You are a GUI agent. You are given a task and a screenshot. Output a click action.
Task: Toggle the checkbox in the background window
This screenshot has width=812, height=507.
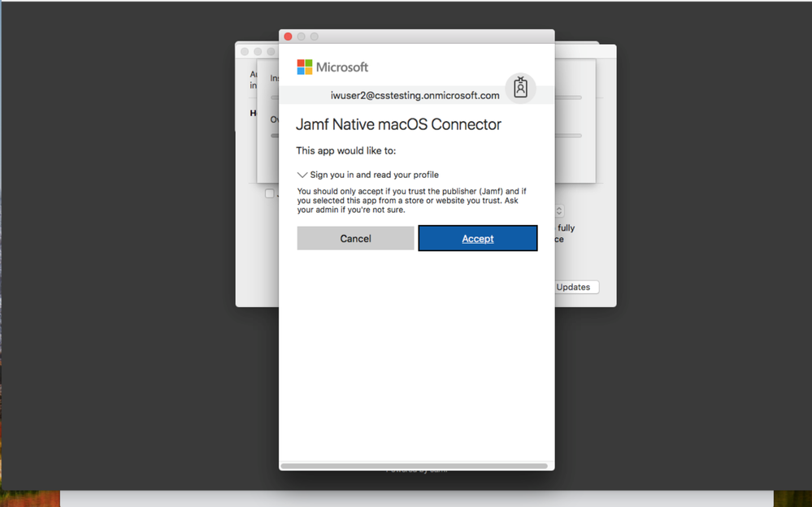click(269, 193)
